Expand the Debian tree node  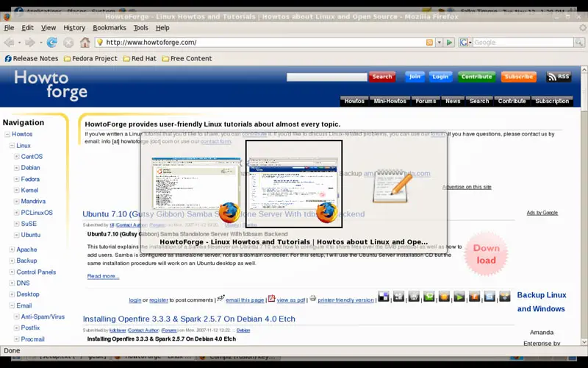pos(16,168)
